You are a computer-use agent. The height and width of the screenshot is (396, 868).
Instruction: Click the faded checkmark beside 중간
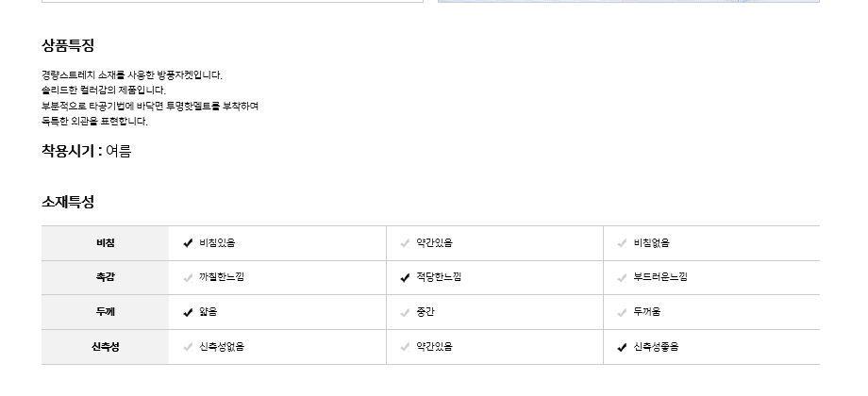click(x=405, y=312)
